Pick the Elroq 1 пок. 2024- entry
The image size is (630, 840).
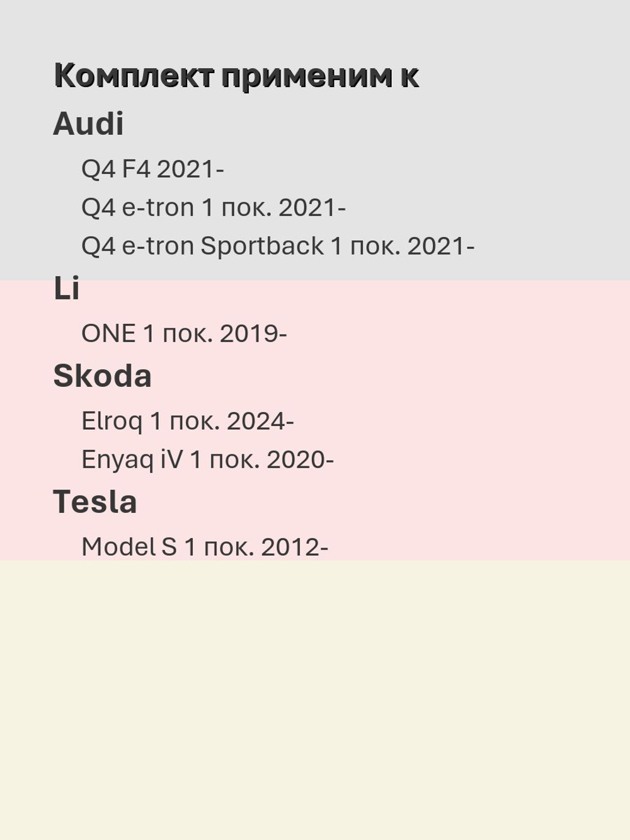[188, 422]
